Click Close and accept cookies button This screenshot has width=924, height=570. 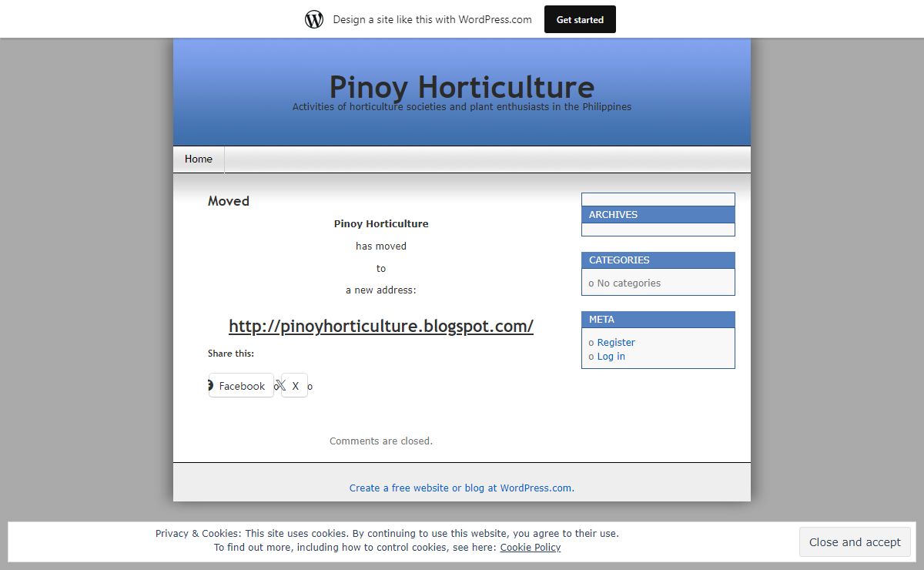click(x=855, y=542)
